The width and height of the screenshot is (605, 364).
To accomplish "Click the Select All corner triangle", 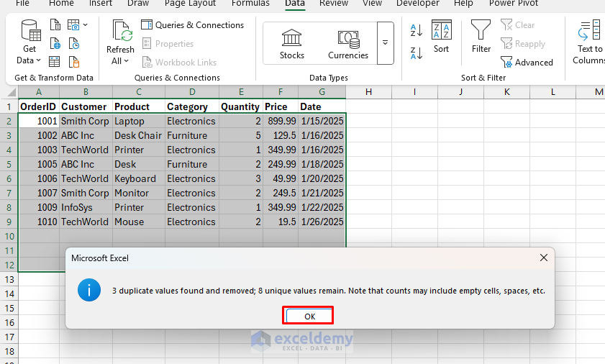I will click(12, 92).
